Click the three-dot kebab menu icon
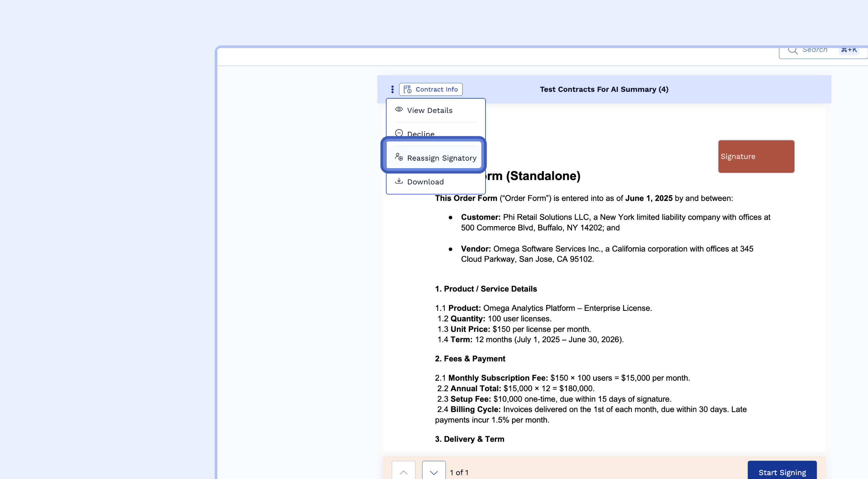The image size is (868, 479). click(392, 89)
